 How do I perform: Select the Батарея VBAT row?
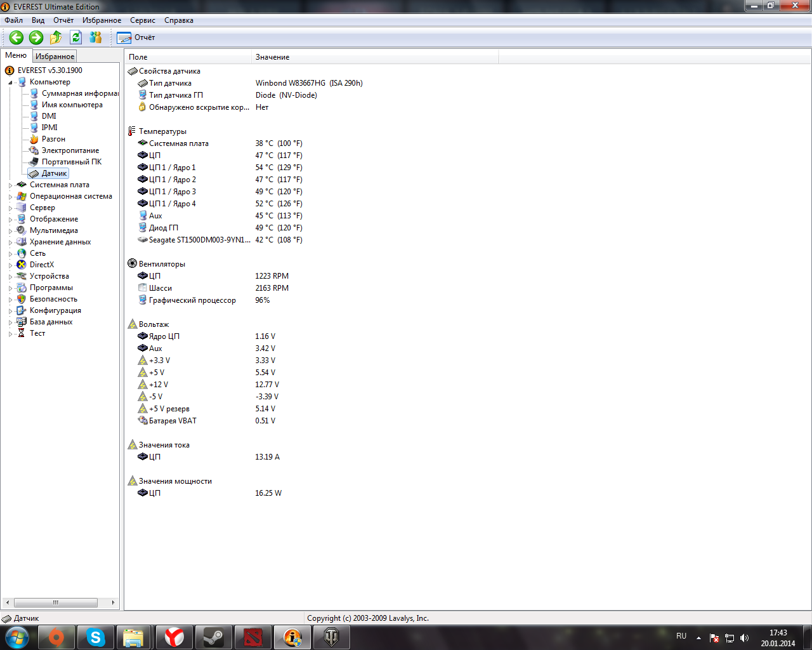click(x=207, y=421)
